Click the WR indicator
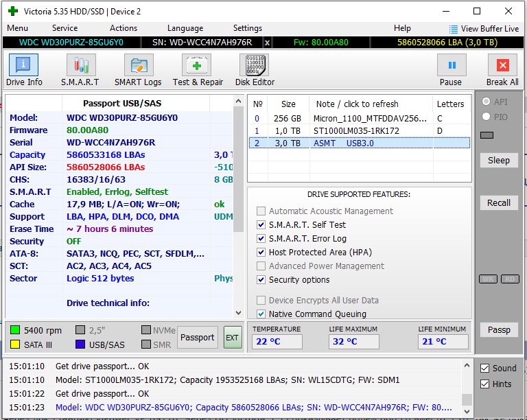Viewport: 527px width, 420px height. tap(488, 279)
